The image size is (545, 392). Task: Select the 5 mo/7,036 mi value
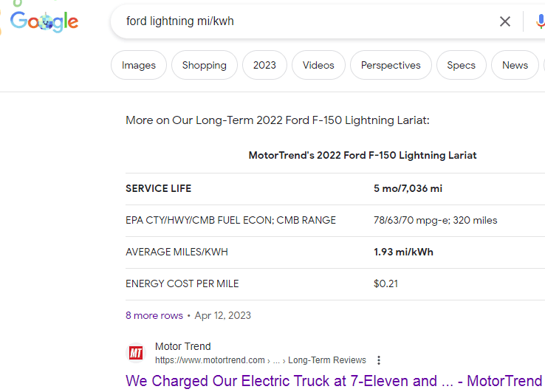click(408, 188)
